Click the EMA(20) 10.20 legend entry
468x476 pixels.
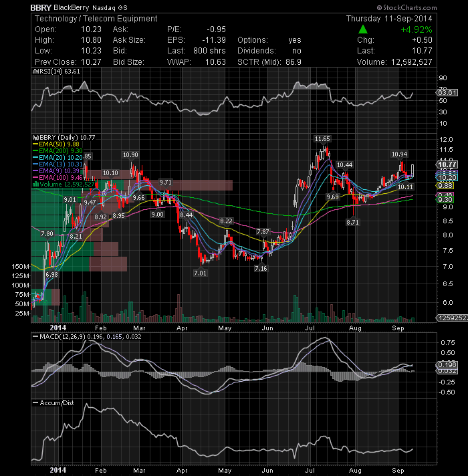(57, 158)
